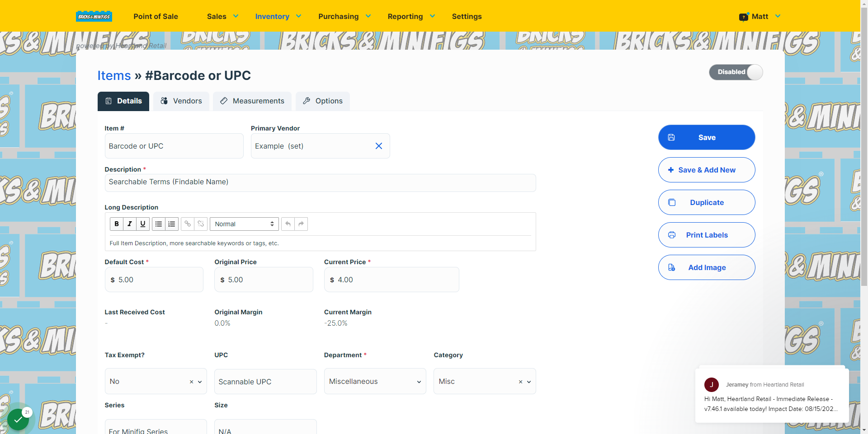Click Save & Add New
Screen dimensions: 868x434
707,170
